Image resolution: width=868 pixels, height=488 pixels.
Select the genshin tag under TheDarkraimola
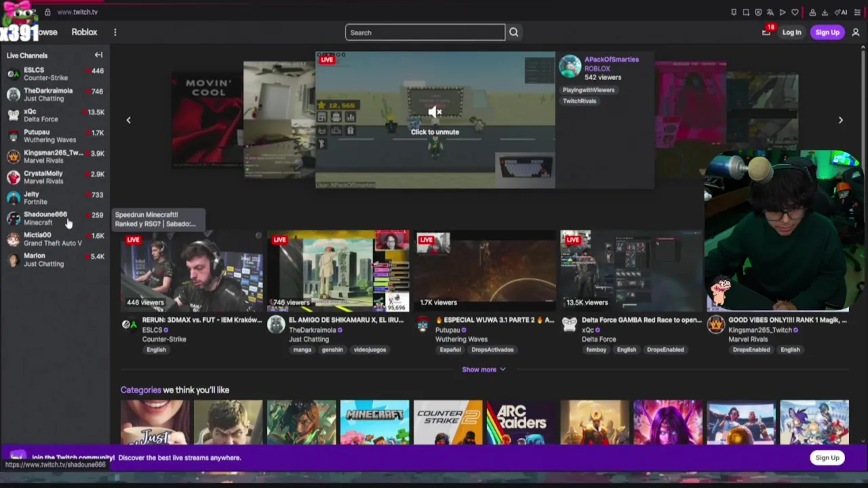point(332,350)
